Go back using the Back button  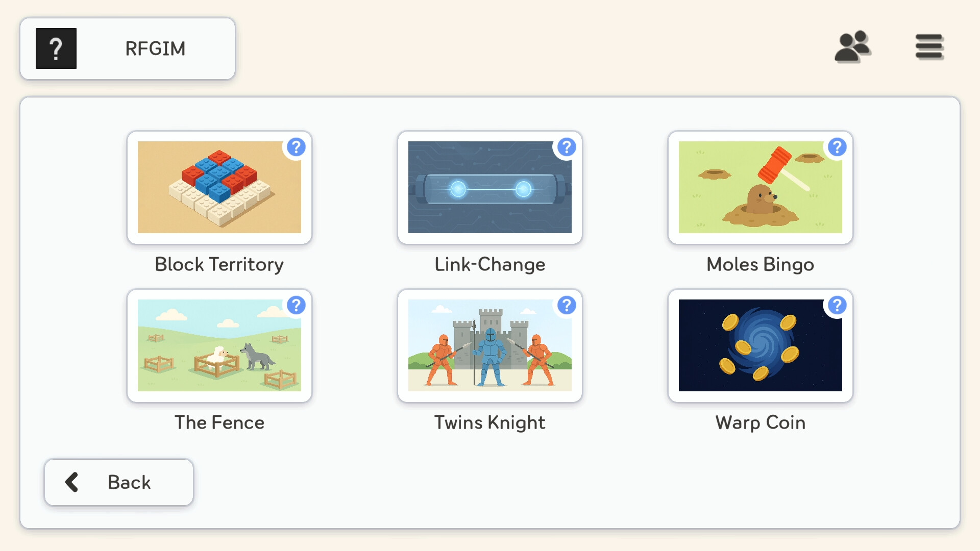118,482
